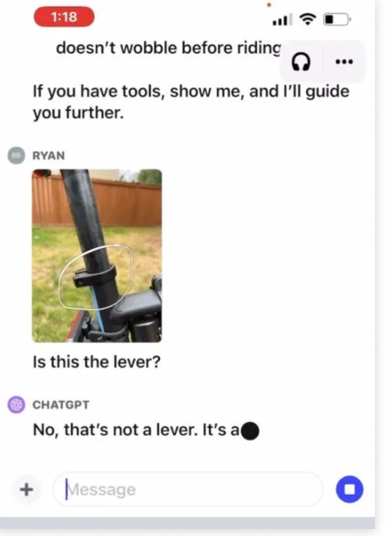This screenshot has height=536, width=392.
Task: Select the RYAN sender name label
Action: [x=48, y=155]
